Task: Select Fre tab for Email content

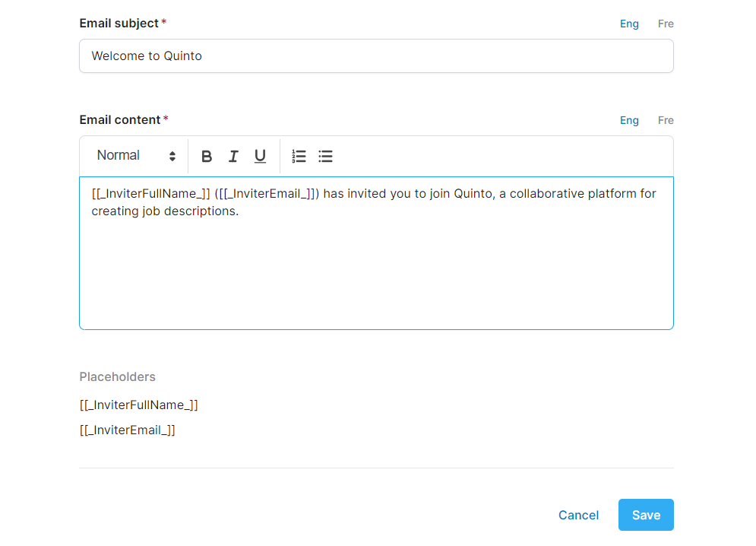Action: 666,120
